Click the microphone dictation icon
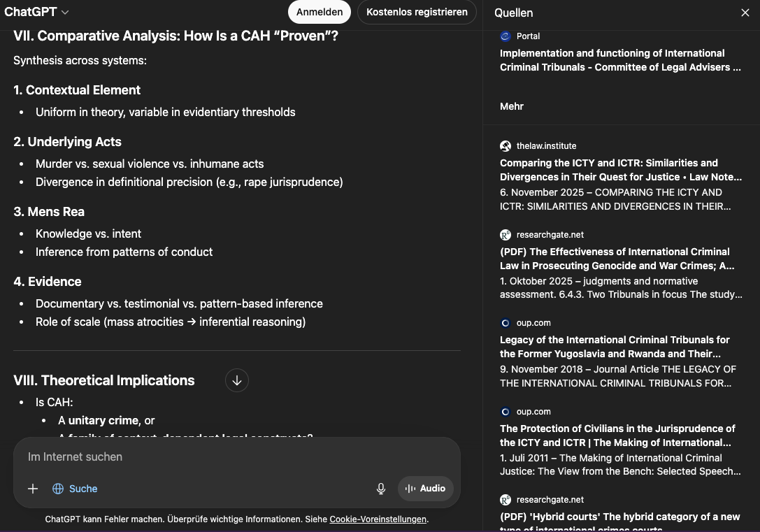760x532 pixels. point(381,489)
